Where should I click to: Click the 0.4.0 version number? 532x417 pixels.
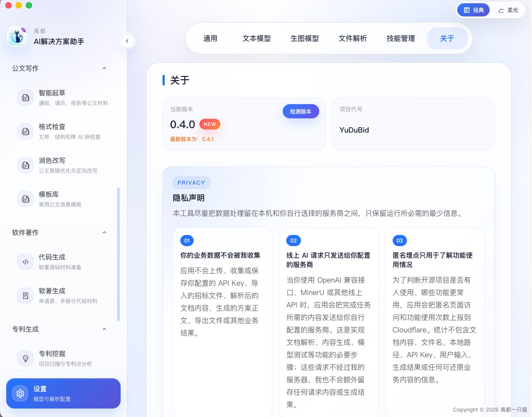click(x=183, y=125)
